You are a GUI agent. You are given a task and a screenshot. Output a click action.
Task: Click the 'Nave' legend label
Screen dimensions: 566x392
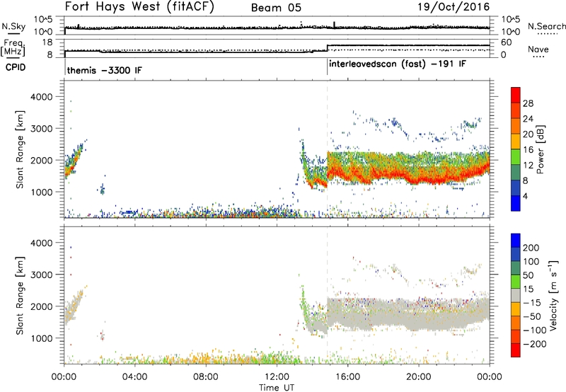(x=538, y=49)
